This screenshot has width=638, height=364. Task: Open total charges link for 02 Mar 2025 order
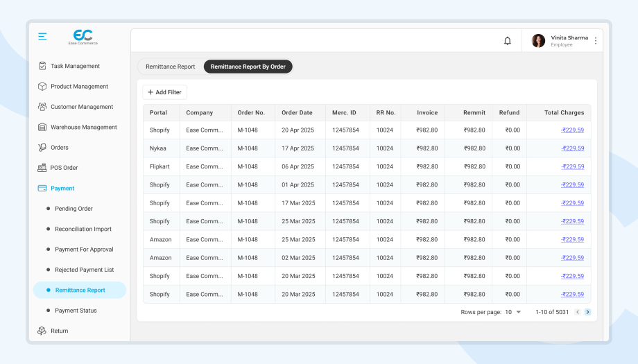click(x=573, y=258)
